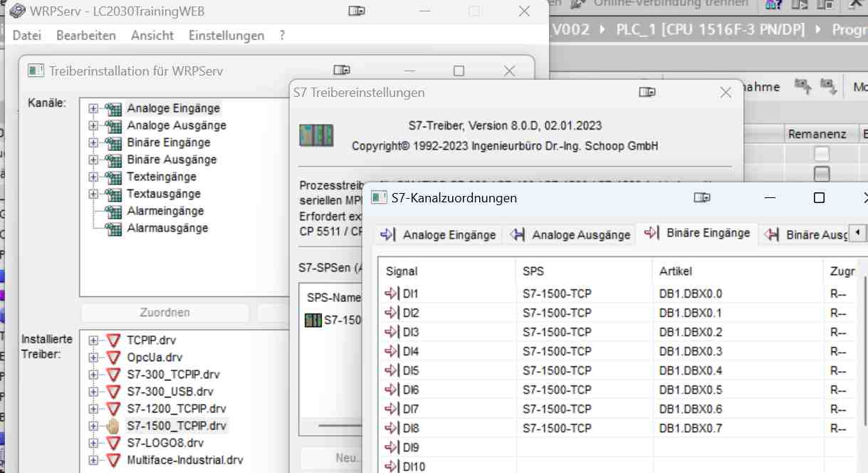The image size is (868, 473).
Task: Expand the TCPIP.drv driver node
Action: [x=93, y=341]
